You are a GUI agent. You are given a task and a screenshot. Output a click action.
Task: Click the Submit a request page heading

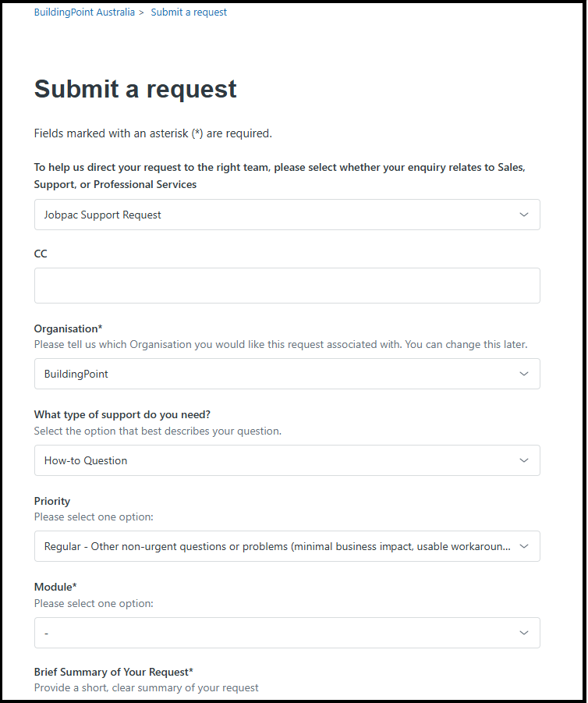tap(135, 89)
